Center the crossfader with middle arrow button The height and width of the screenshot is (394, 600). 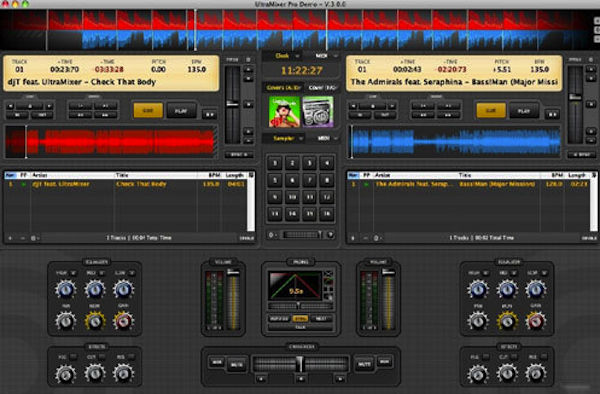(301, 379)
